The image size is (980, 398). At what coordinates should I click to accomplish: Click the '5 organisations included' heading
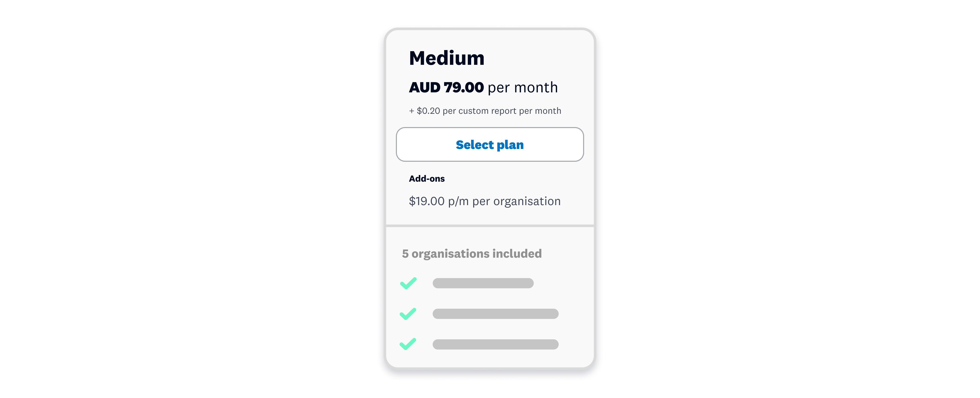pos(471,253)
